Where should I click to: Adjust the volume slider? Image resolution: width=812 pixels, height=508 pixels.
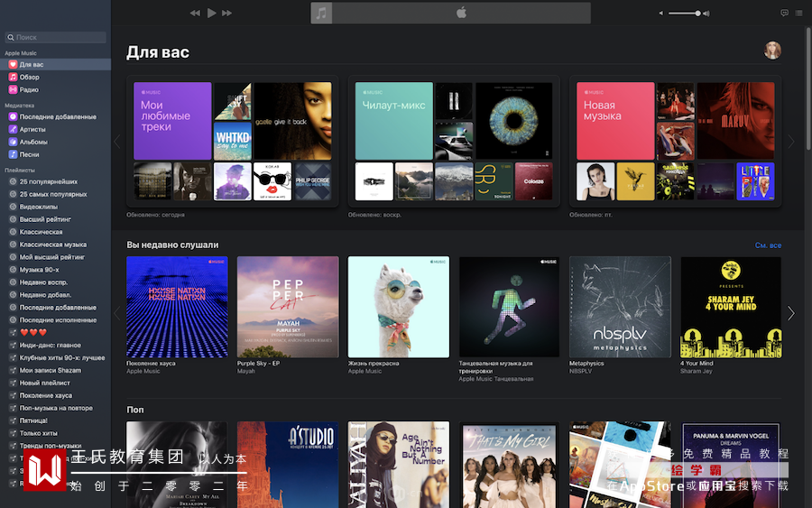click(x=684, y=14)
